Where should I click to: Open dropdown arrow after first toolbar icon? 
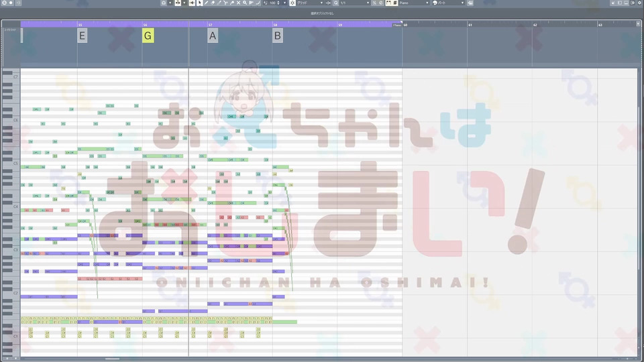(x=170, y=3)
